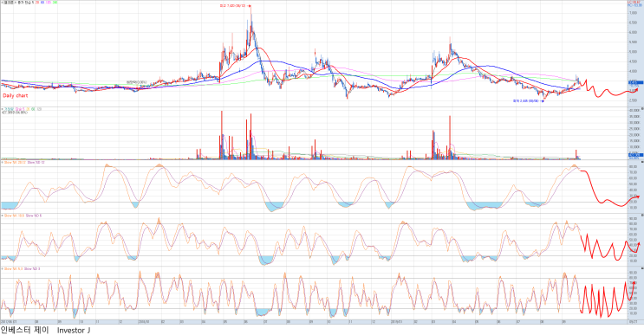This screenshot has width=644, height=335.
Task: Click the volume panel legend header
Action: [22, 109]
